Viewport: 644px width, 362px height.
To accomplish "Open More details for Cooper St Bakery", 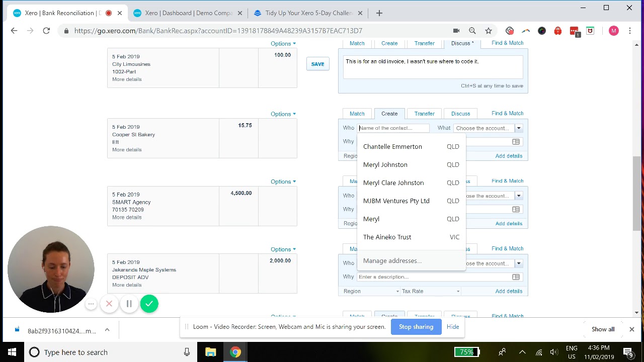I will (127, 150).
